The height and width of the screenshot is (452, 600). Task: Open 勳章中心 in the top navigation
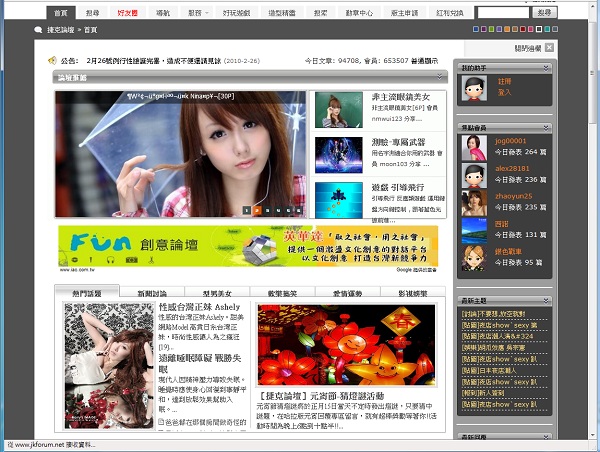(x=359, y=13)
